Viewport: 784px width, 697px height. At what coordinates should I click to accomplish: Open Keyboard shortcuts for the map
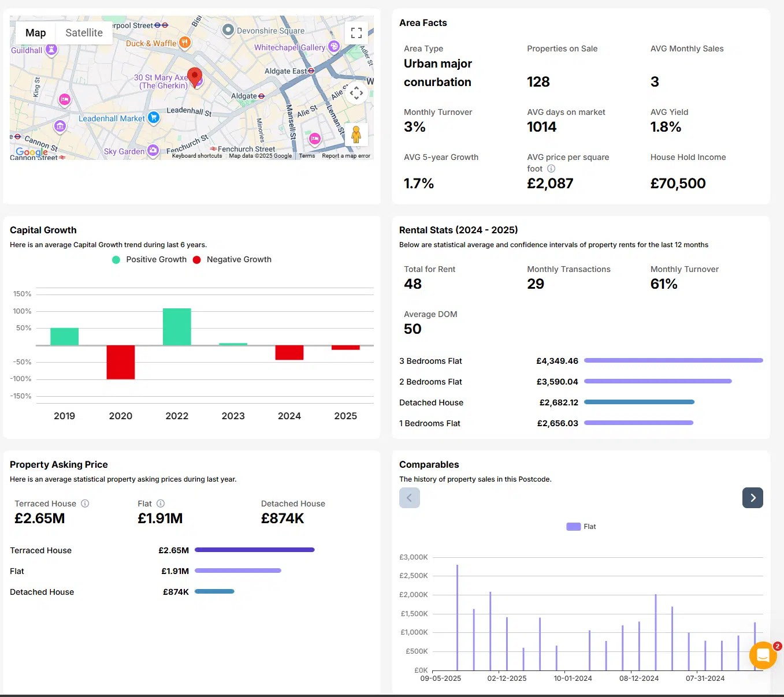(197, 156)
